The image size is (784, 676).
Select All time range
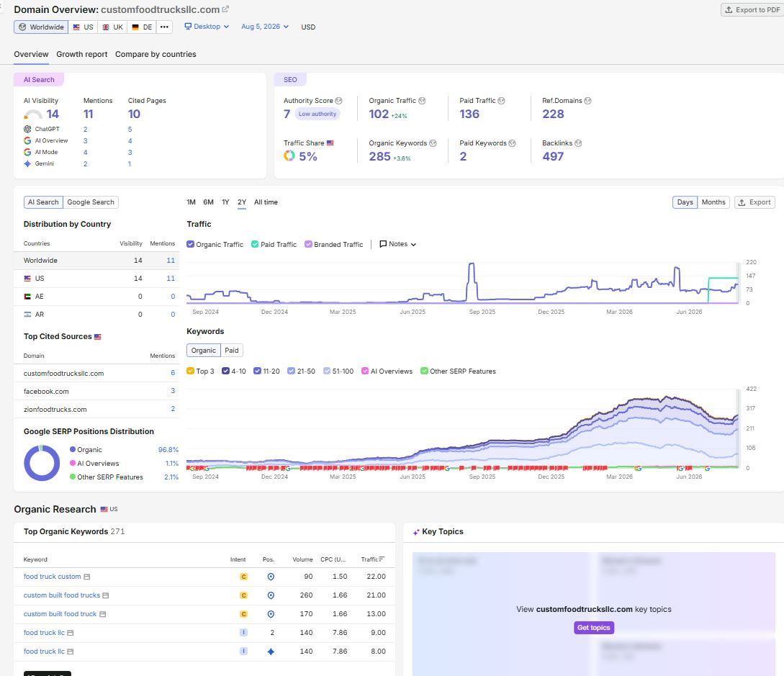[266, 202]
